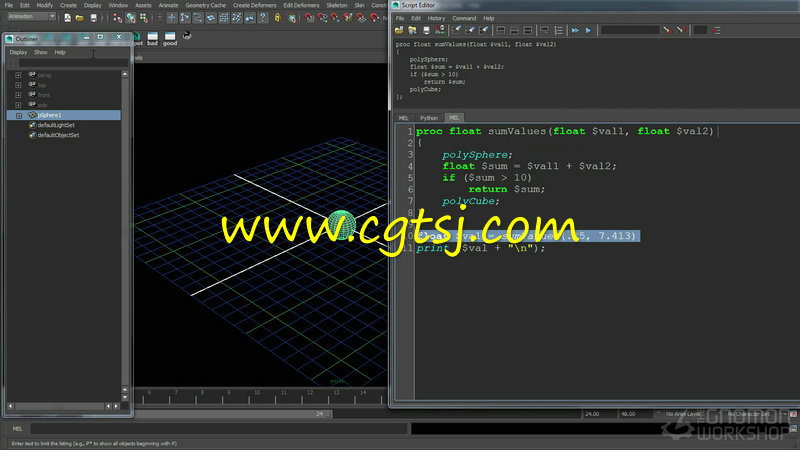Screen dimensions: 800x450
Task: Click the highlight selection mode icon
Action: pyautogui.click(x=291, y=18)
